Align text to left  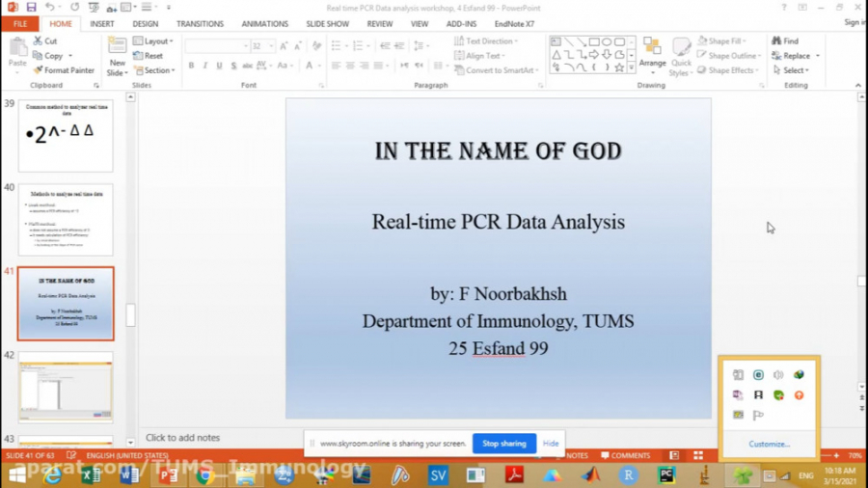click(336, 66)
